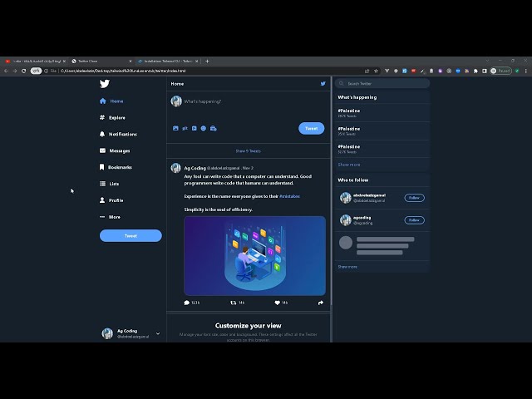Click the third compose icon beside GIF

(x=194, y=128)
